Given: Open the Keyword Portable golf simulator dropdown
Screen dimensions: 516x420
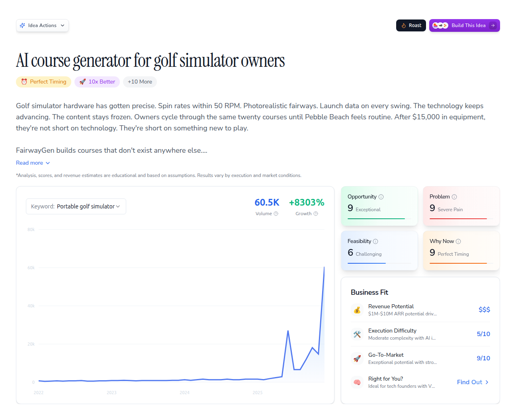Looking at the screenshot, I should (x=76, y=206).
